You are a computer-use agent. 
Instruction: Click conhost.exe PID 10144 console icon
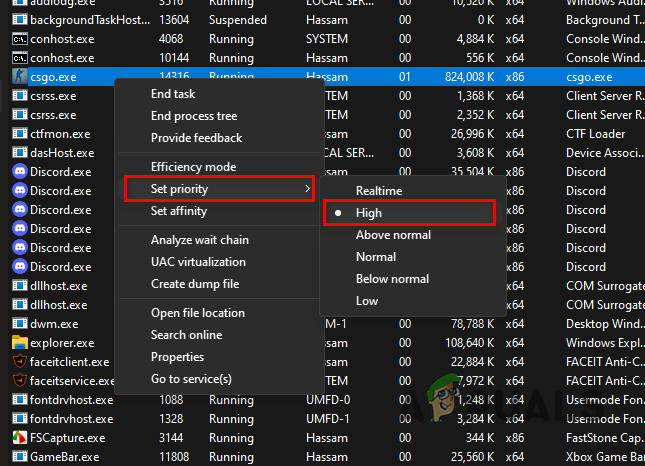[20, 58]
